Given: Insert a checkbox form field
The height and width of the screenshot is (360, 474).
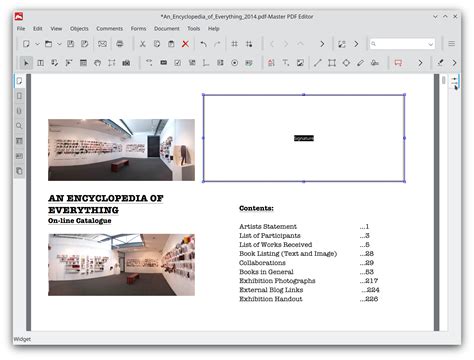Looking at the screenshot, I should click(x=178, y=63).
